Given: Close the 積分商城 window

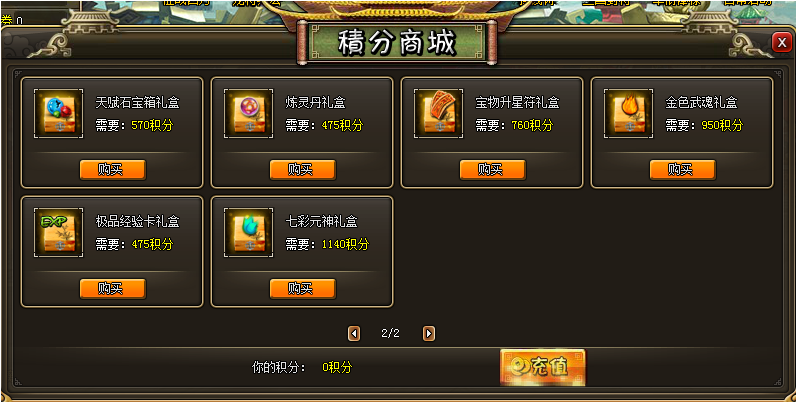Looking at the screenshot, I should coord(782,43).
